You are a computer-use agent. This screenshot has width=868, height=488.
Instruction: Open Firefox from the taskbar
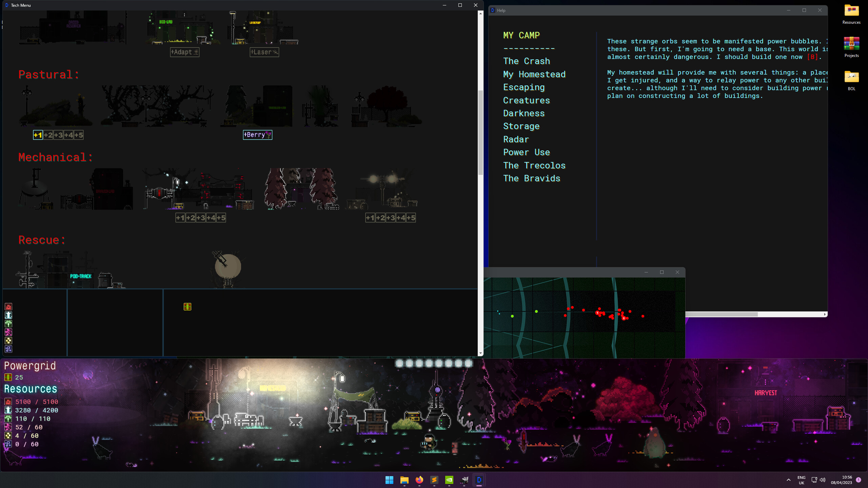[419, 480]
